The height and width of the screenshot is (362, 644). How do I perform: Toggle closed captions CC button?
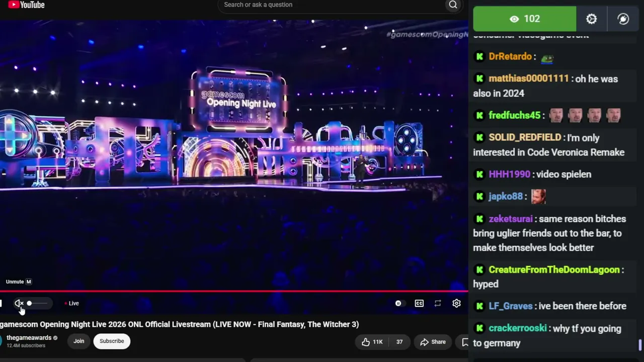tap(419, 303)
